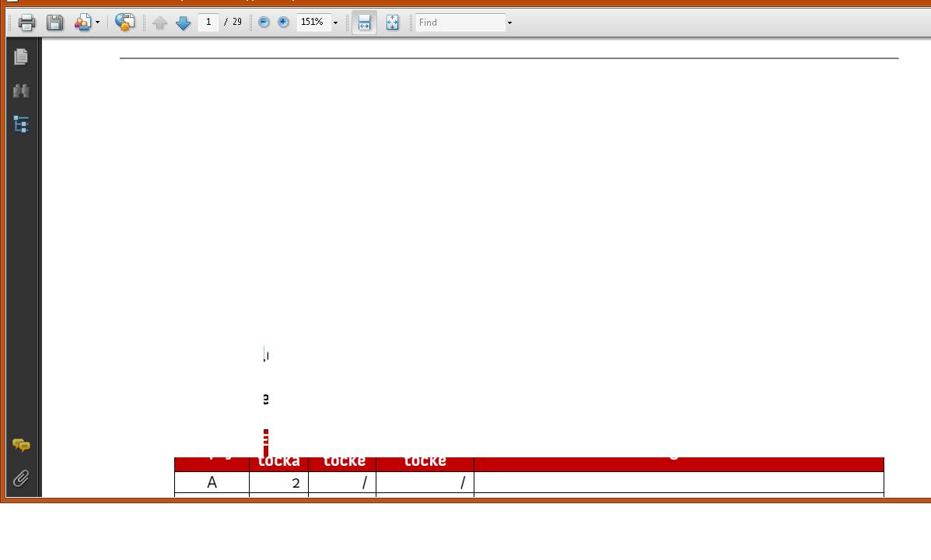Click the 151% zoom value field
The height and width of the screenshot is (560, 931).
pos(313,22)
